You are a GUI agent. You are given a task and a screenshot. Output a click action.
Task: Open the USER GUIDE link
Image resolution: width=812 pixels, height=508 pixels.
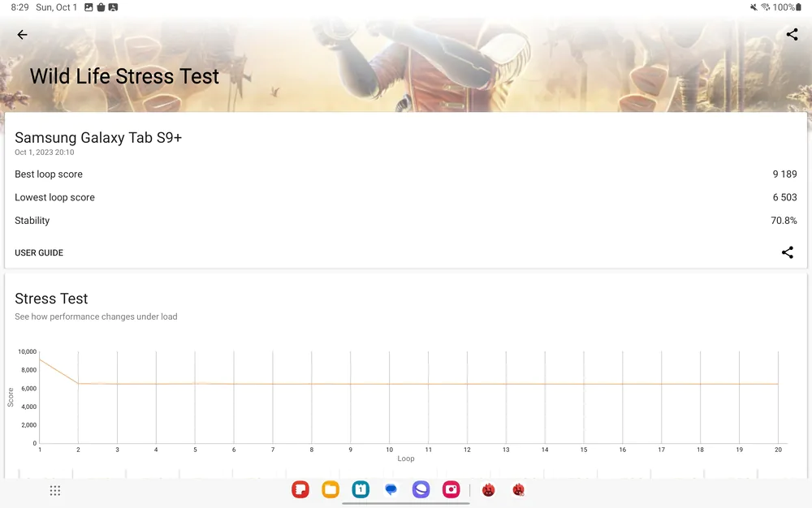(39, 253)
